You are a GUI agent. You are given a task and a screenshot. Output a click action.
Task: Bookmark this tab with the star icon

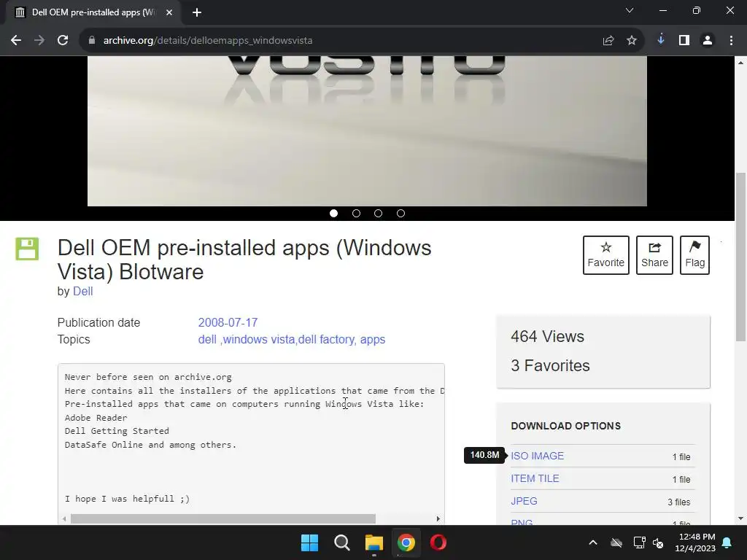[x=632, y=41]
